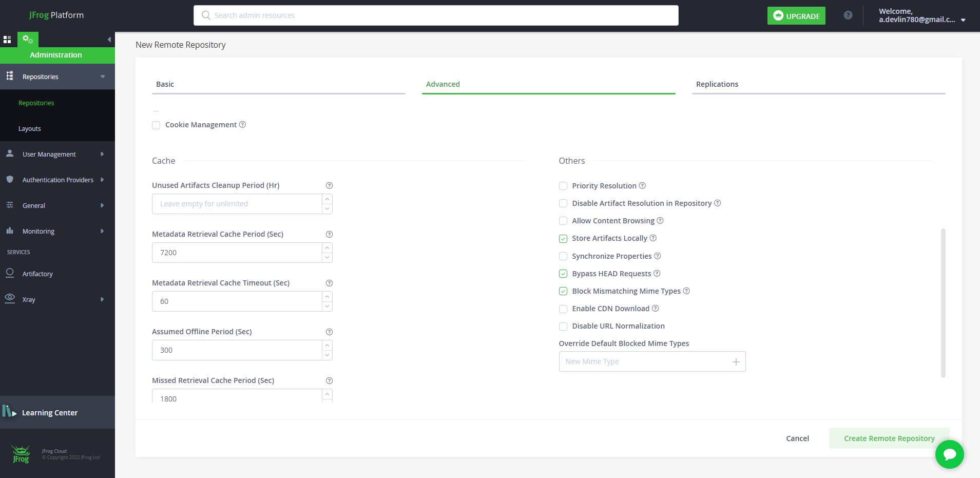Show help for Priority Resolution

click(x=642, y=186)
